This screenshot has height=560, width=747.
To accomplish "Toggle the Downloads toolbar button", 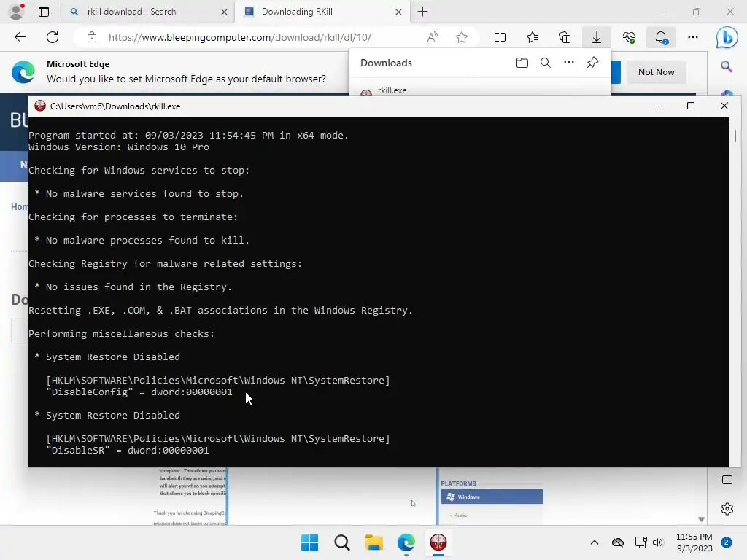I will coord(597,37).
